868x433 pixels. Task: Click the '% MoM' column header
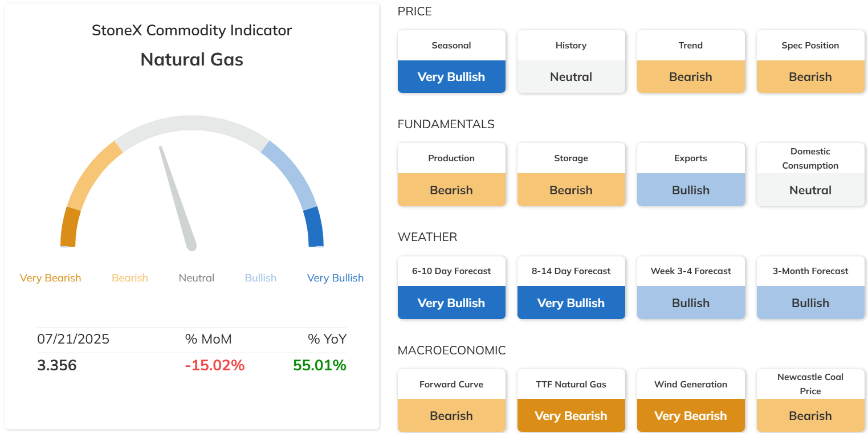(x=209, y=340)
